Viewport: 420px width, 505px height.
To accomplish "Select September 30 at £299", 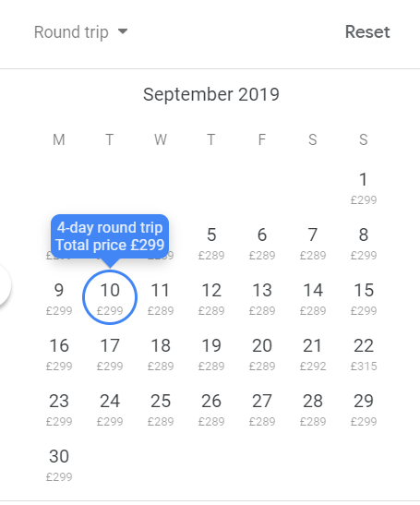I will point(59,463).
